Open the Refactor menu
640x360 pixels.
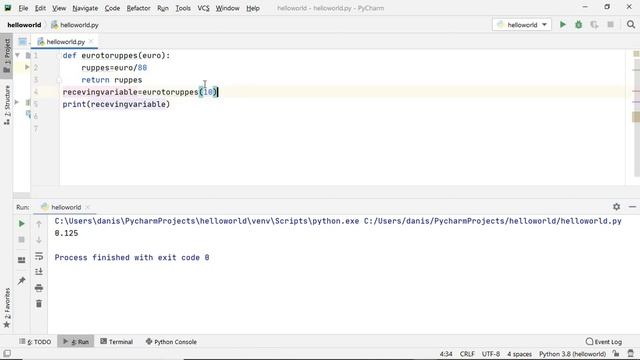pyautogui.click(x=138, y=8)
